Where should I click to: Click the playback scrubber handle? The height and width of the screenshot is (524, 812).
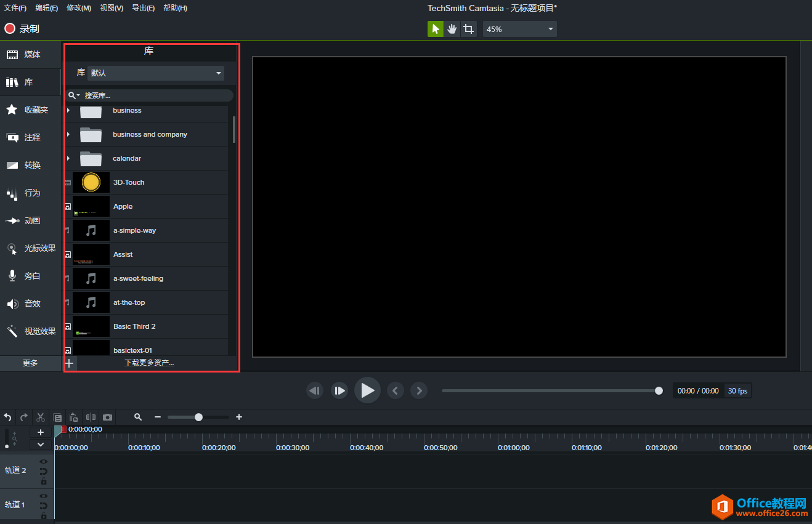[x=659, y=391]
